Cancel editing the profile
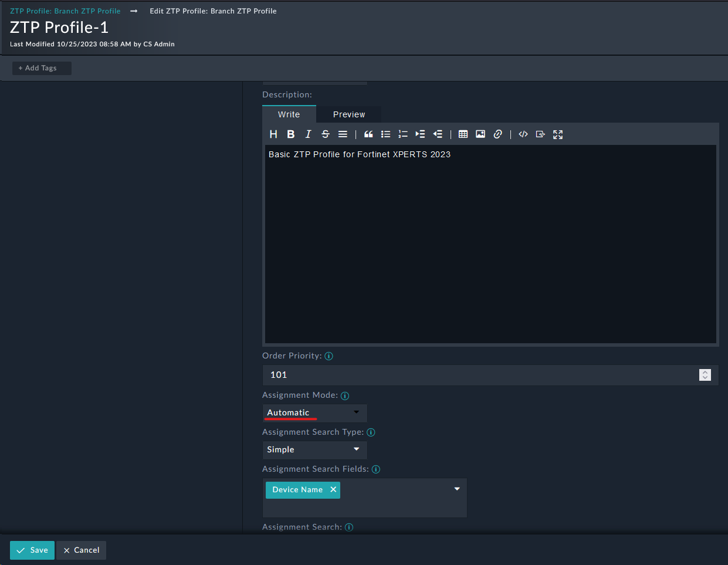 (x=82, y=550)
